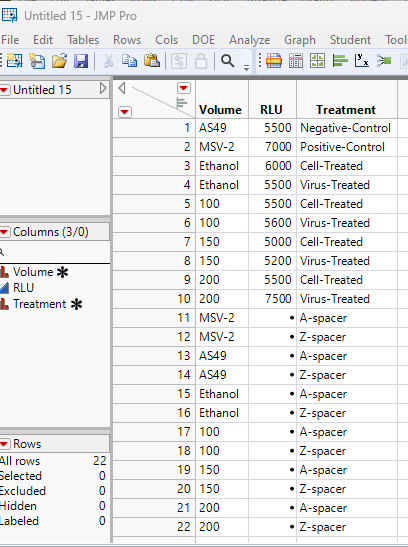408x547 pixels.
Task: Open the Graph menu
Action: (300, 40)
